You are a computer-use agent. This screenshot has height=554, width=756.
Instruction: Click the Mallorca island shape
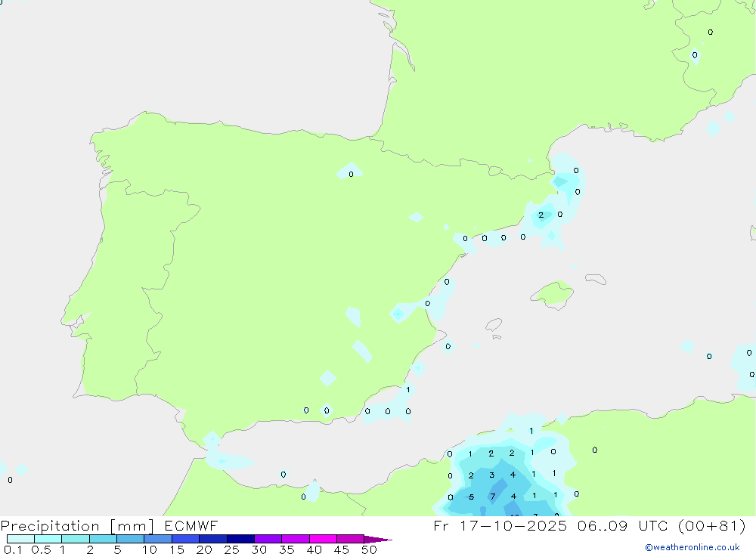553,294
